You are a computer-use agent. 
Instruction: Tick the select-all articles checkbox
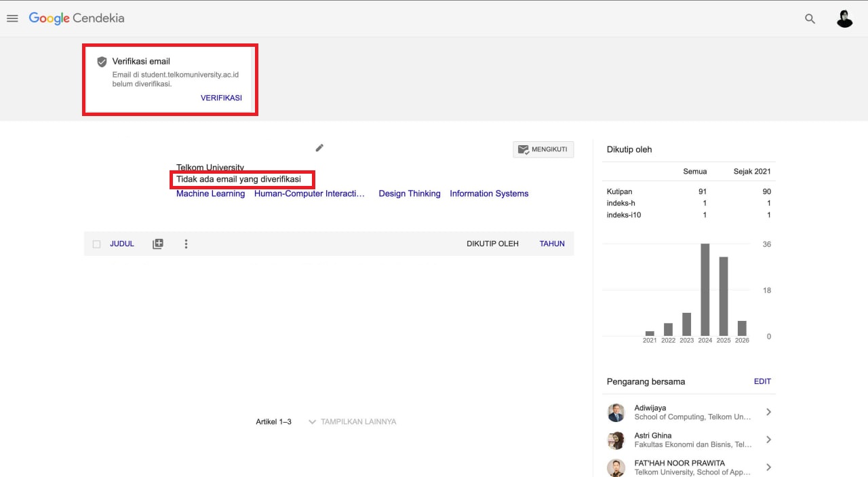pyautogui.click(x=96, y=244)
